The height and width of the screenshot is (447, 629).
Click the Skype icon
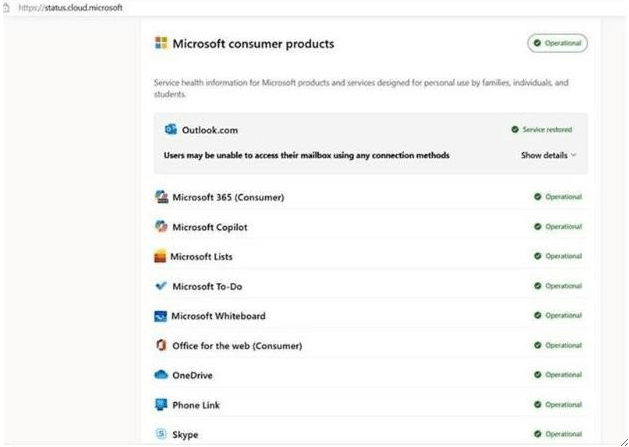[161, 434]
